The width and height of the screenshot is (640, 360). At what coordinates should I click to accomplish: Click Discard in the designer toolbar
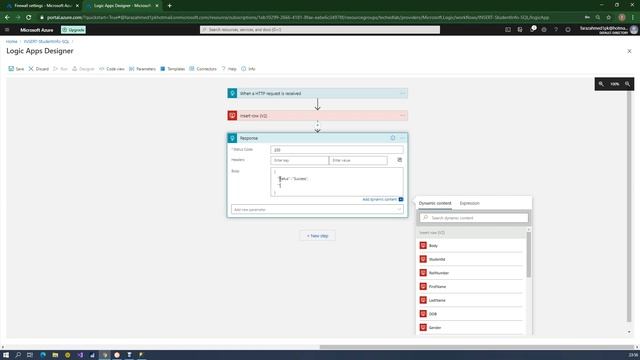[x=39, y=69]
